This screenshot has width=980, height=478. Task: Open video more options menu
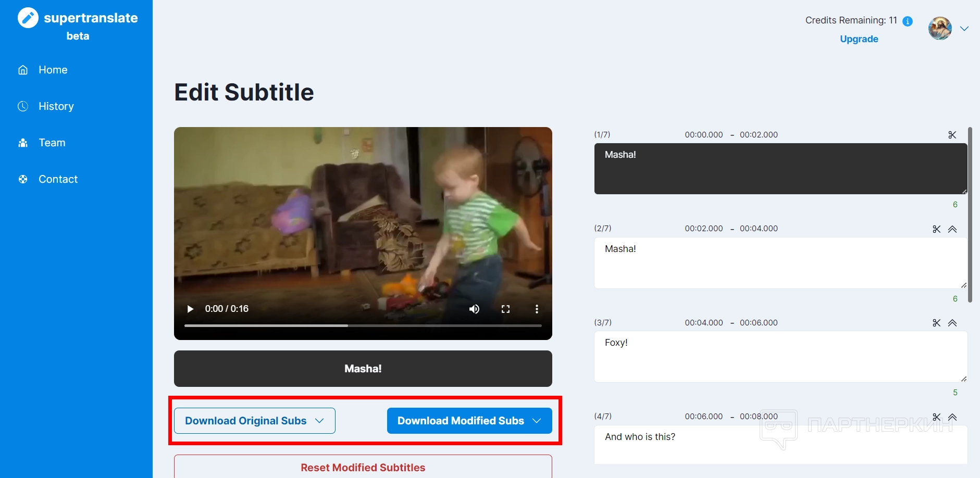point(537,309)
